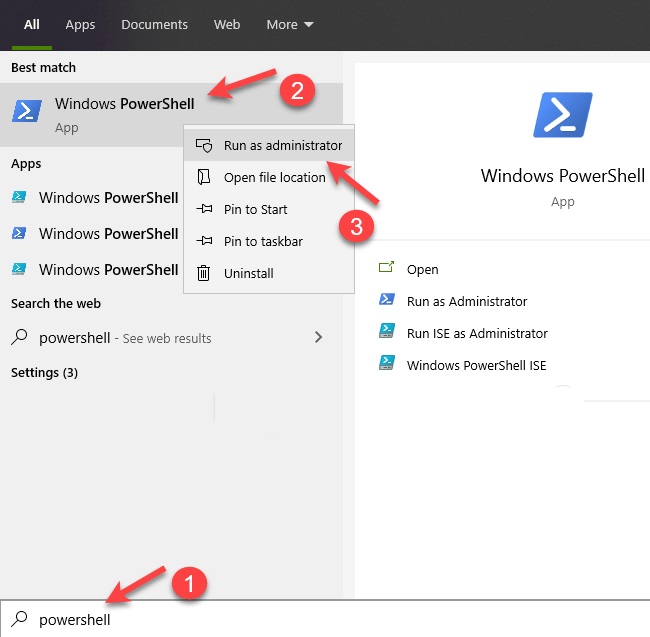Click the Windows PowerShell ISE icon
The height and width of the screenshot is (637, 650).
click(x=387, y=363)
